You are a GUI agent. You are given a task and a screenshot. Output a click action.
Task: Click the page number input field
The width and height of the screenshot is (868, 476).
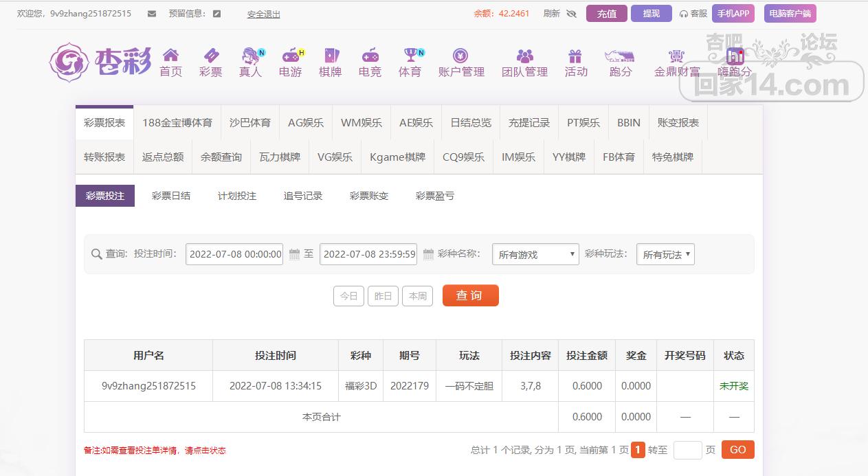pos(687,450)
